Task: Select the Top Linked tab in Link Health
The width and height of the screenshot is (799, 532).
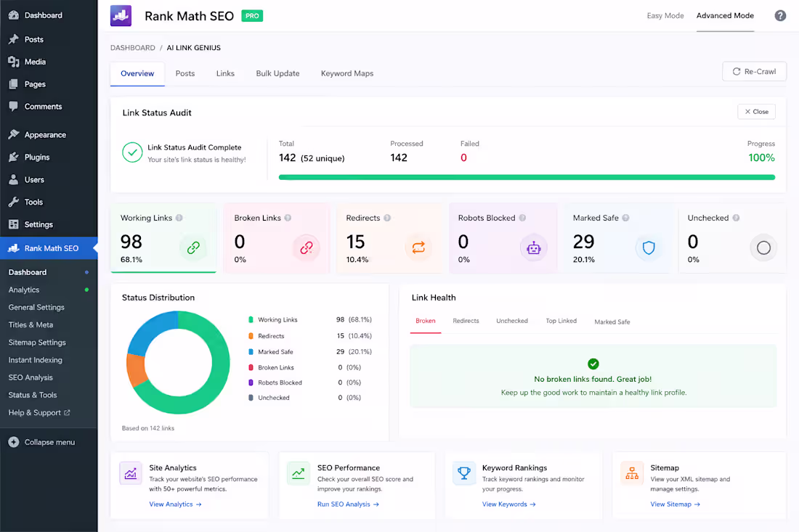Action: coord(561,322)
